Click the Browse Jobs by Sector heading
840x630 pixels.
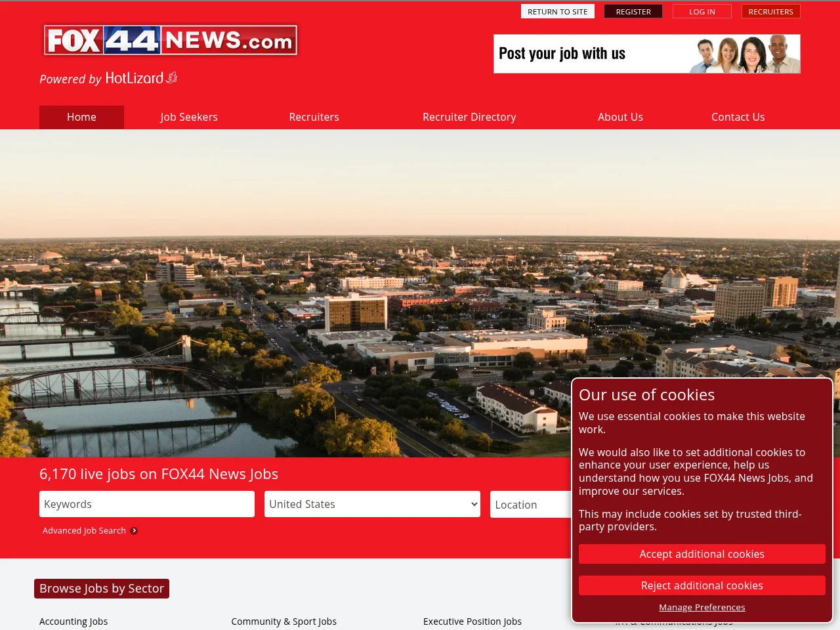102,589
